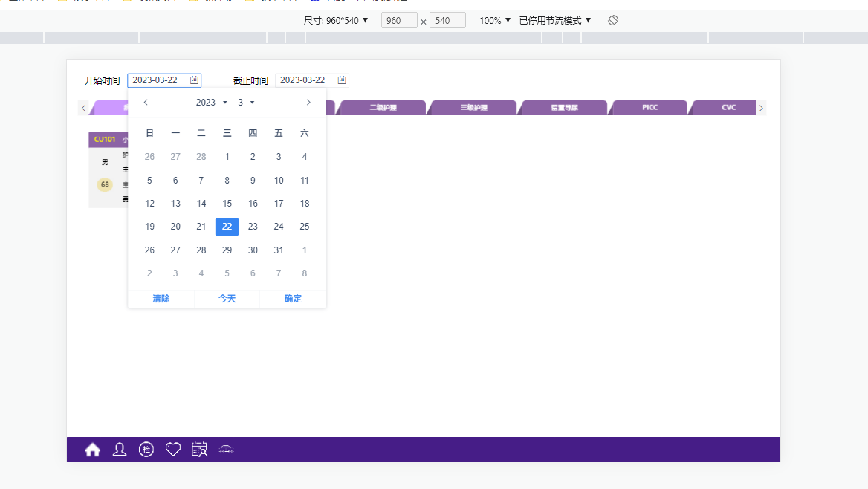Open the vehicle icon in bottom bar
This screenshot has width=868, height=489.
[227, 450]
